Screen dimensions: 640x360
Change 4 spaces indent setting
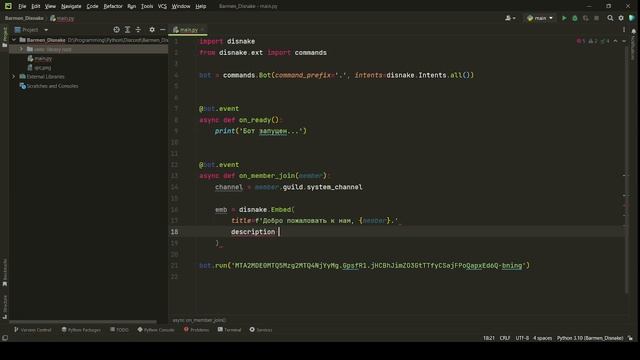(542, 338)
